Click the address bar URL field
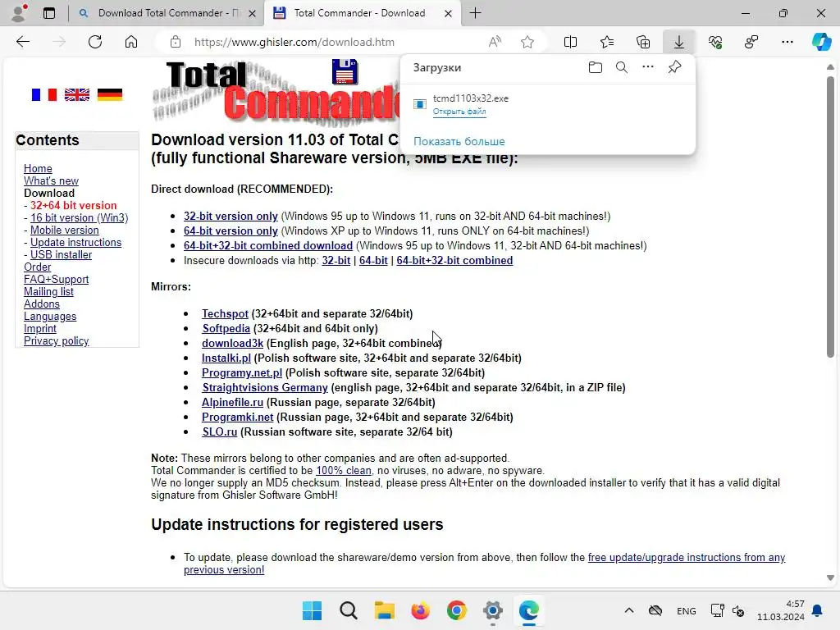This screenshot has width=840, height=630. 294,42
